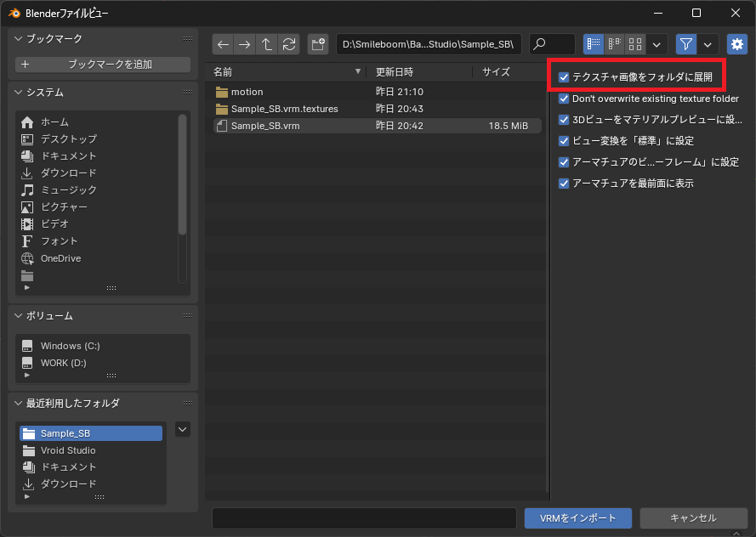Disable アーマチュアを最前面に表示 checkbox
The image size is (756, 537).
click(564, 184)
